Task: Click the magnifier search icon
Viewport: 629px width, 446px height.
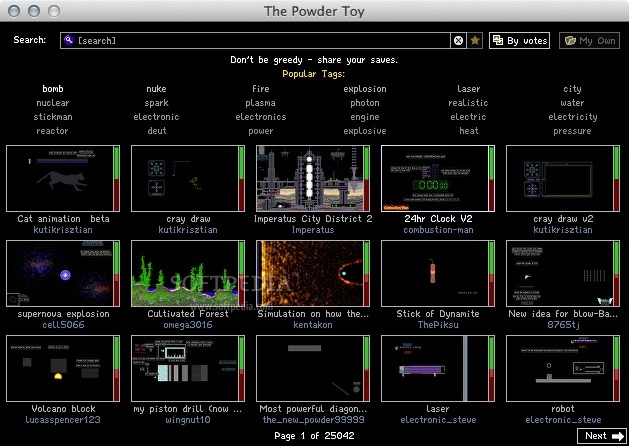Action: [69, 40]
